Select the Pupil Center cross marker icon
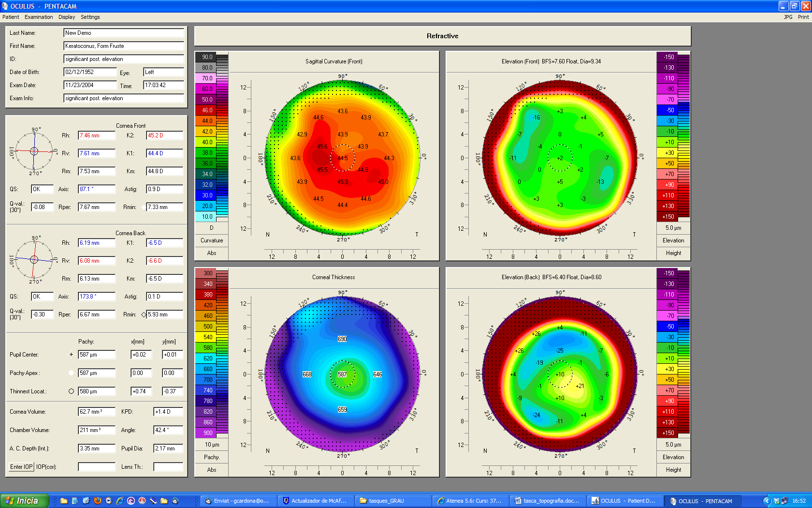Viewport: 812px width, 508px height. (71, 355)
